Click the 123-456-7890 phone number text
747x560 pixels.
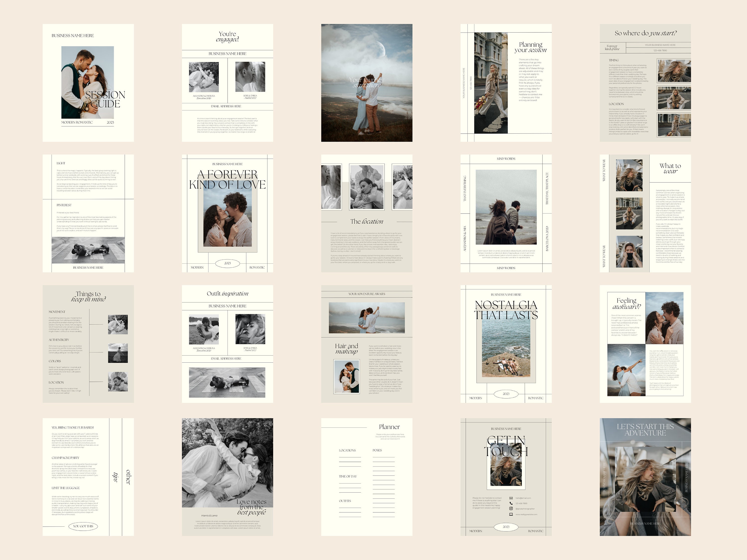[x=522, y=503]
